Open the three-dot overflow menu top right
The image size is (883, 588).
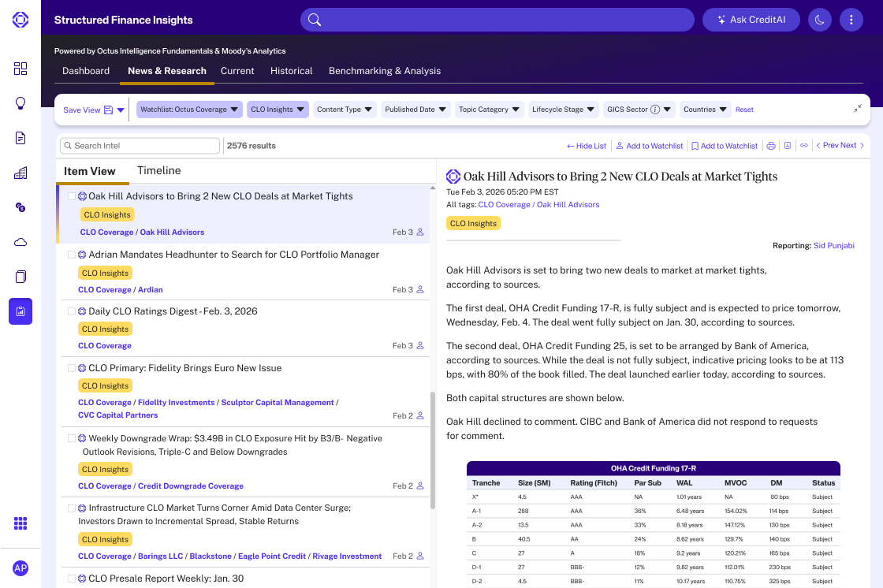[851, 19]
